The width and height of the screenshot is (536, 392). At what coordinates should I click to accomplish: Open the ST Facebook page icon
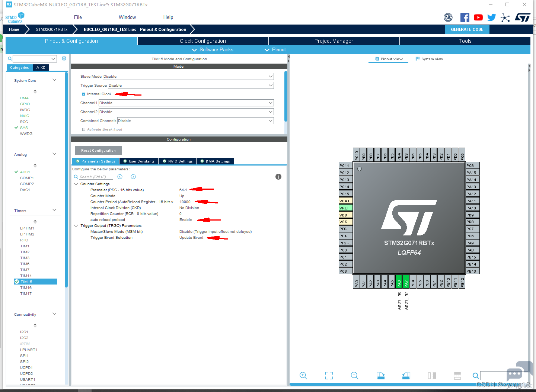(465, 17)
